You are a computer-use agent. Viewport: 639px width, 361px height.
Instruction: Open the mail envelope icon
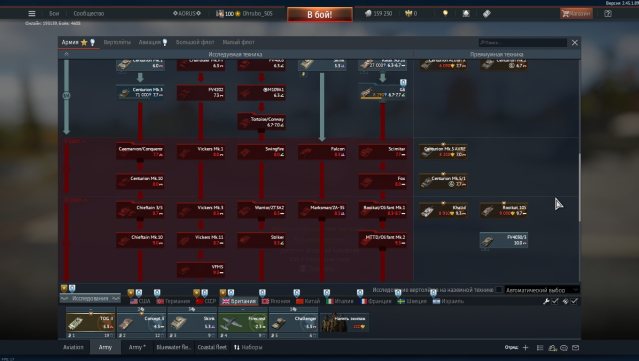coord(575,348)
